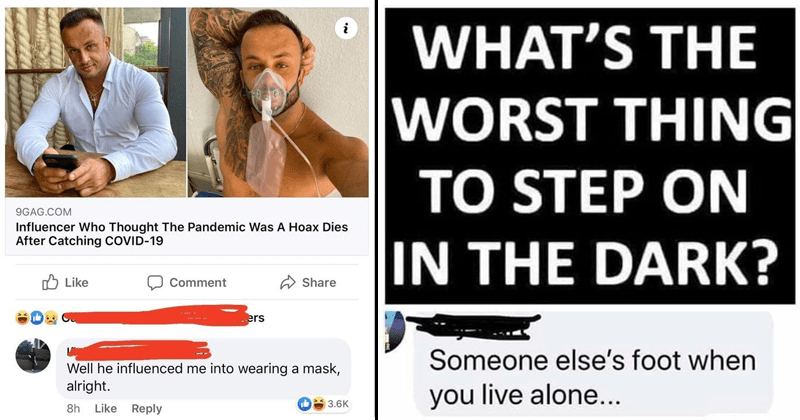Like the mask comment via its Like link
The height and width of the screenshot is (420, 800).
point(106,408)
